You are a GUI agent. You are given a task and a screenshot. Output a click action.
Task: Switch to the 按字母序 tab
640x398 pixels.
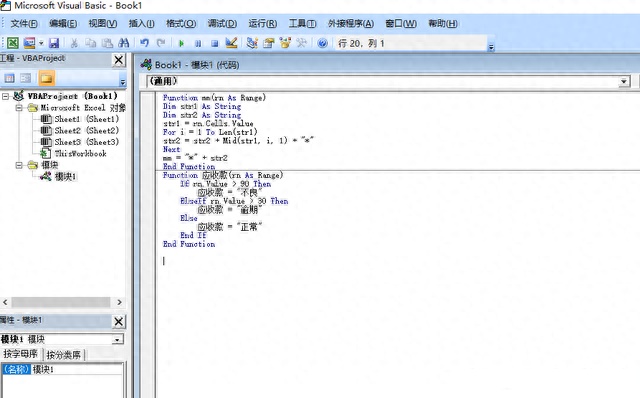(20, 354)
